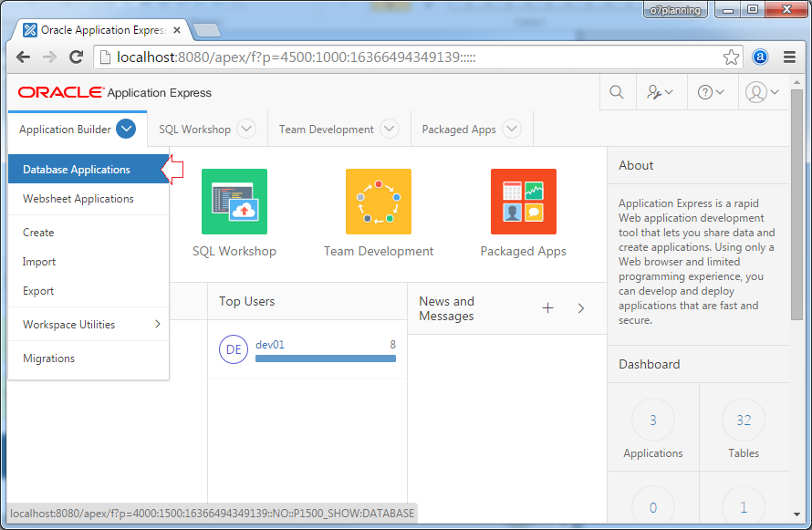Image resolution: width=812 pixels, height=530 pixels.
Task: Open the Team Development yellow icon
Action: tap(379, 202)
